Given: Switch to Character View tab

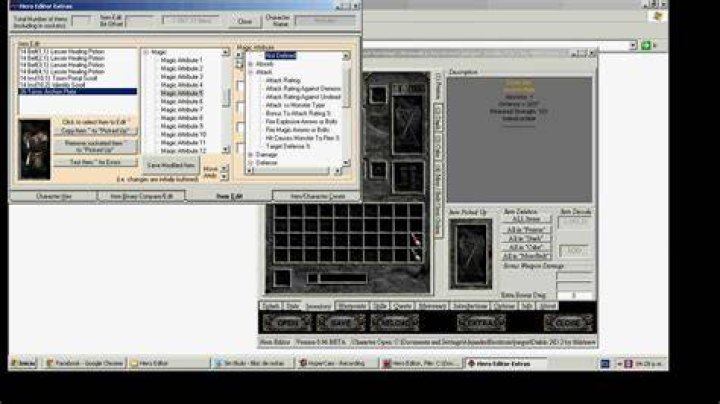Looking at the screenshot, I should 54,196.
